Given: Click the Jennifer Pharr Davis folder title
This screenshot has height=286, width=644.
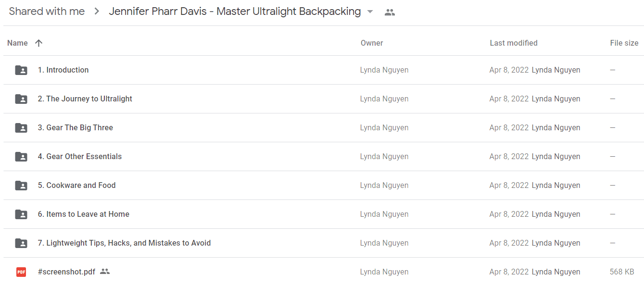Looking at the screenshot, I should pyautogui.click(x=235, y=12).
